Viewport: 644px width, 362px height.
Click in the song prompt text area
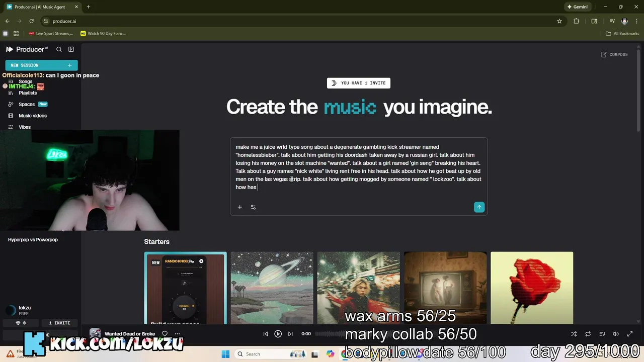358,167
